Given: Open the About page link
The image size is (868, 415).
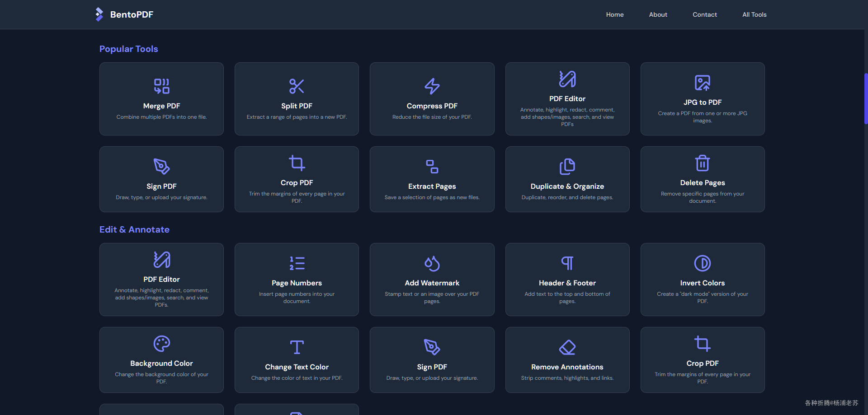Looking at the screenshot, I should (x=658, y=14).
